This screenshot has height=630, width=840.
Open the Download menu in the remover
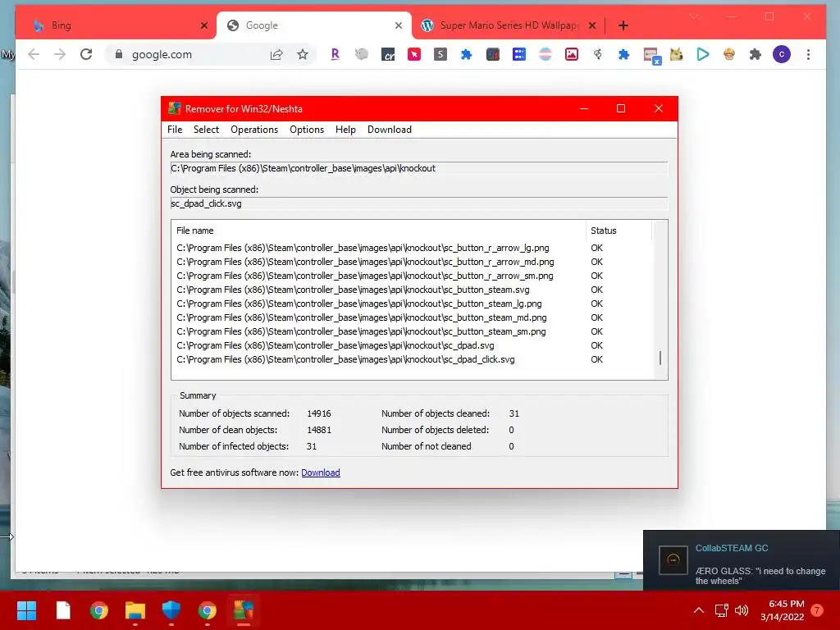point(390,130)
